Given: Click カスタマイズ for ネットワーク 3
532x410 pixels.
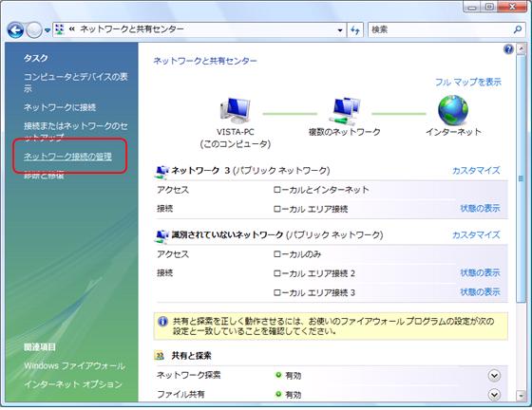Looking at the screenshot, I should click(x=476, y=170).
